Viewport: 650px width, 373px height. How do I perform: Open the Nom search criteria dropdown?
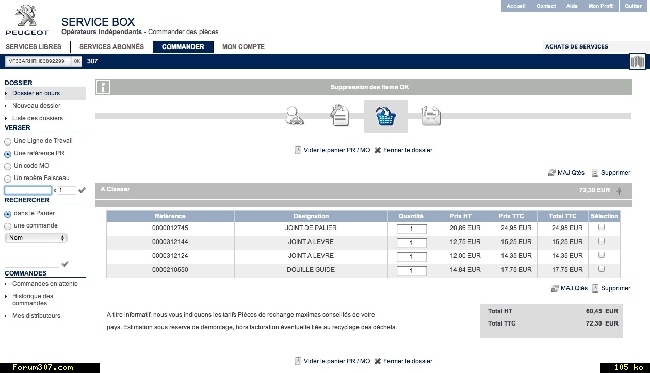point(36,238)
